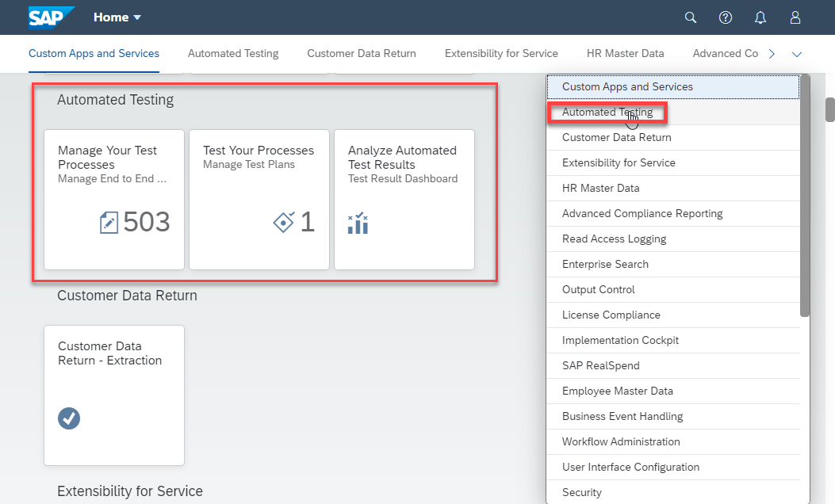Select License Compliance list entry
835x504 pixels.
coord(673,315)
